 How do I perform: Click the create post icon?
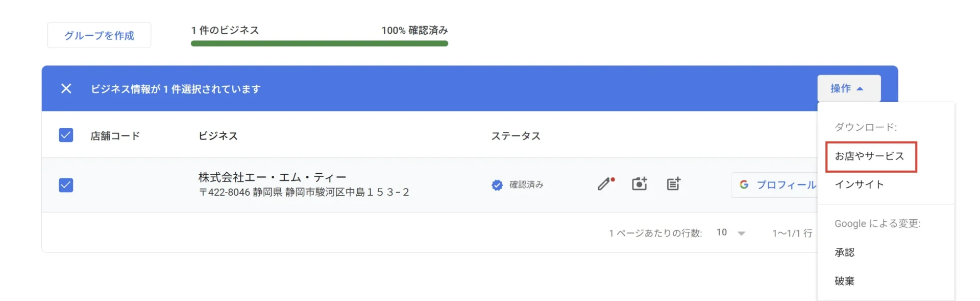(x=673, y=184)
